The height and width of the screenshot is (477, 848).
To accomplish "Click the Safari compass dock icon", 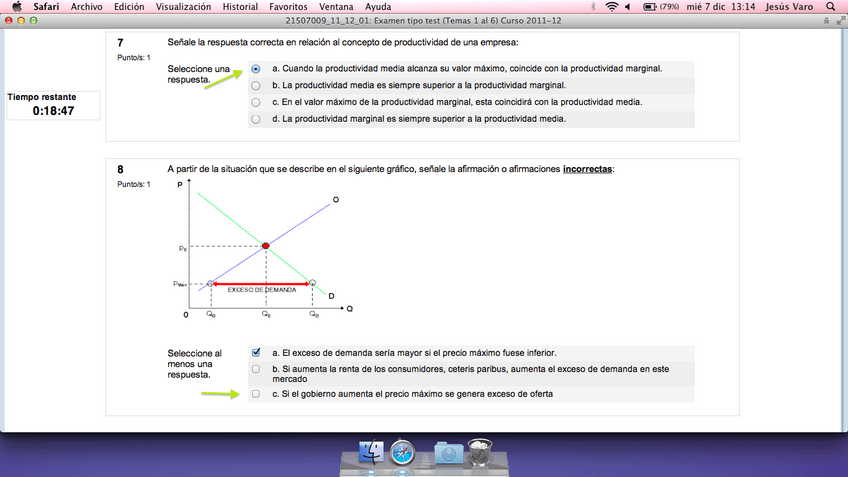I will tap(403, 453).
